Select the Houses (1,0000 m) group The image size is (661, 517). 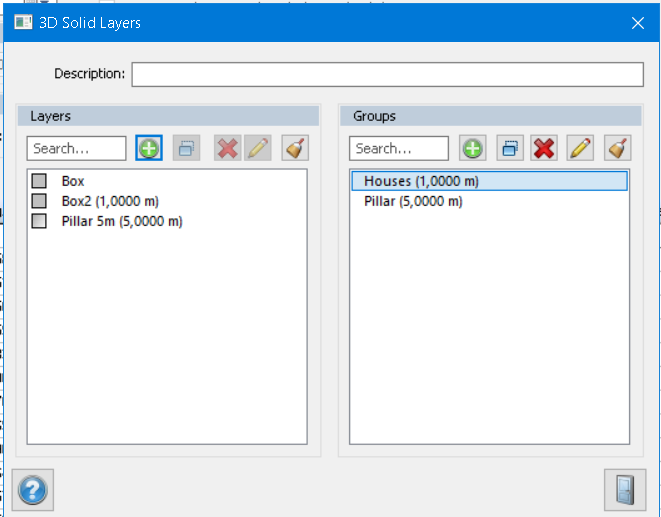click(x=421, y=181)
